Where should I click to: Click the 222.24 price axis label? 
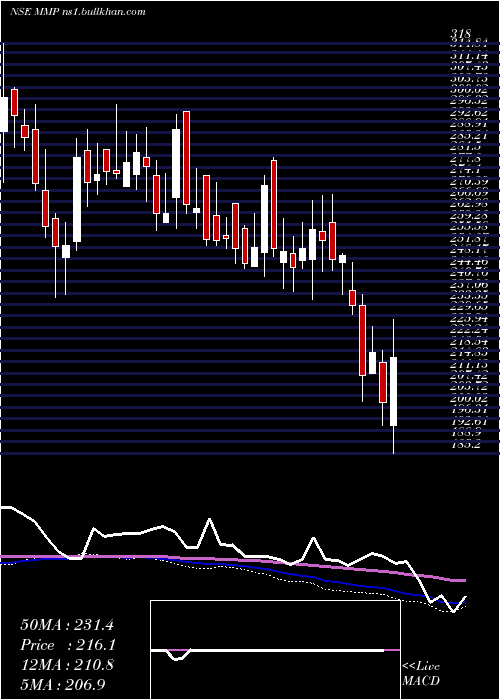469,331
